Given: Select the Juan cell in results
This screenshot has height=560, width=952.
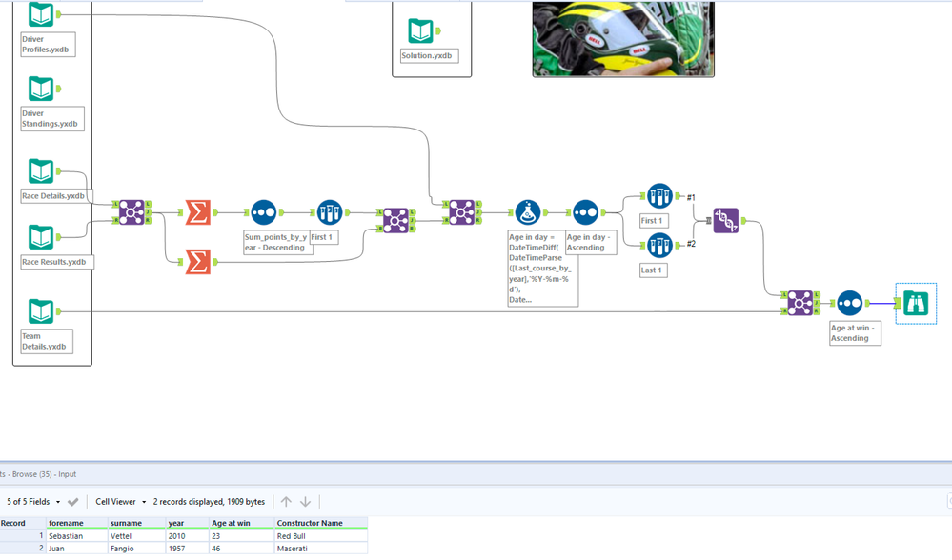Looking at the screenshot, I should coord(77,549).
